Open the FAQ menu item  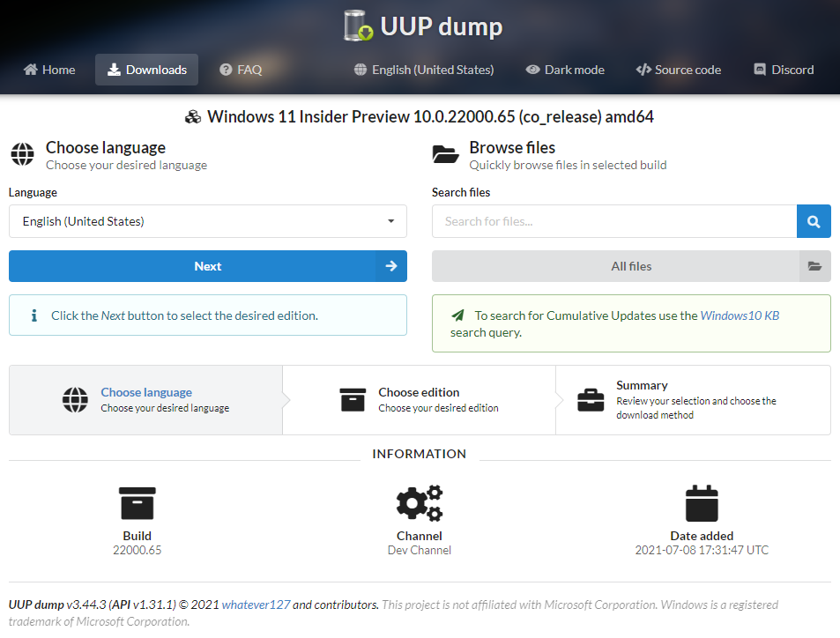(241, 70)
